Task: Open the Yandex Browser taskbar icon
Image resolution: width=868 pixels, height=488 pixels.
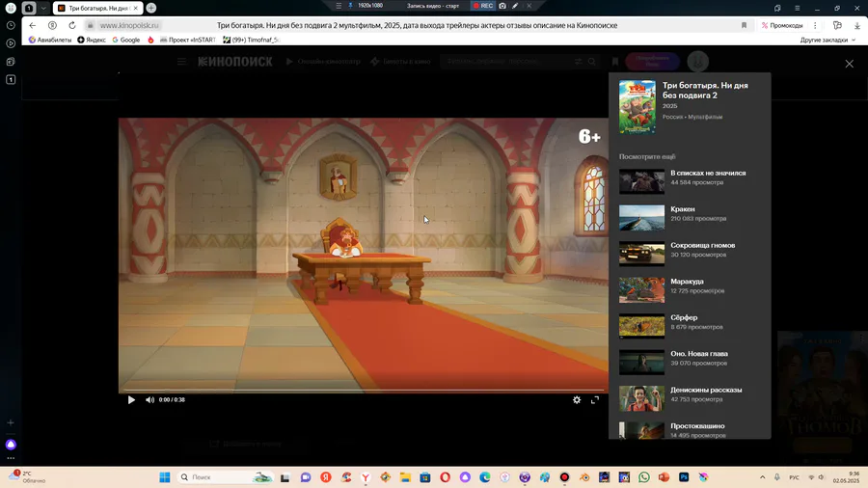Action: (366, 477)
